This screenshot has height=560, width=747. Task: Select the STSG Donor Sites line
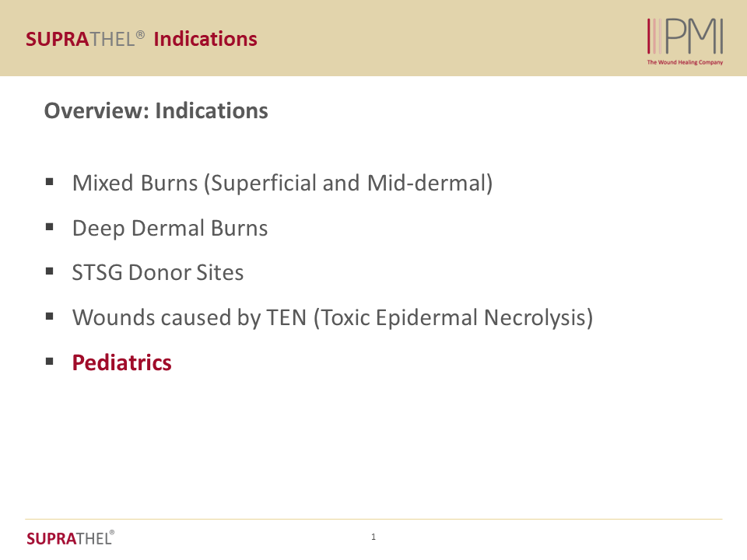(x=158, y=273)
